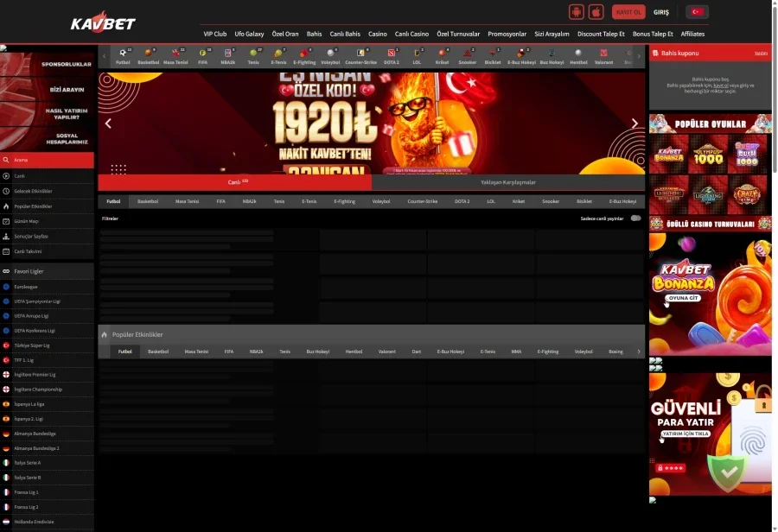This screenshot has width=778, height=532.
Task: Select the Tenis ball icon in top strip
Action: 253,56
